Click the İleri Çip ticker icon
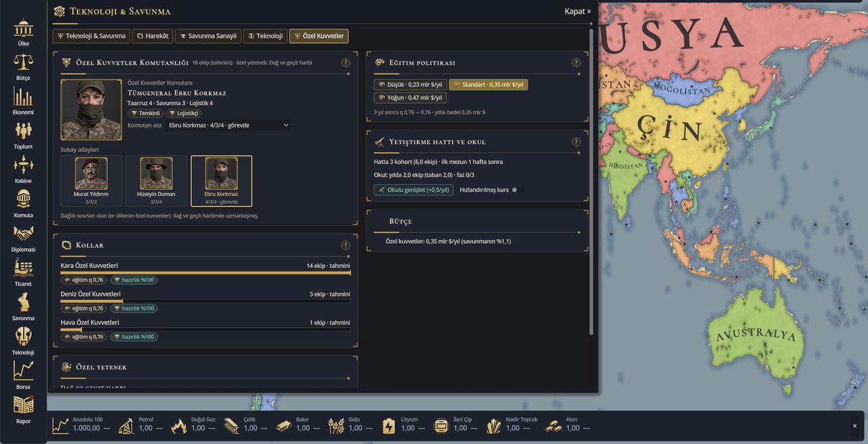 [441, 426]
